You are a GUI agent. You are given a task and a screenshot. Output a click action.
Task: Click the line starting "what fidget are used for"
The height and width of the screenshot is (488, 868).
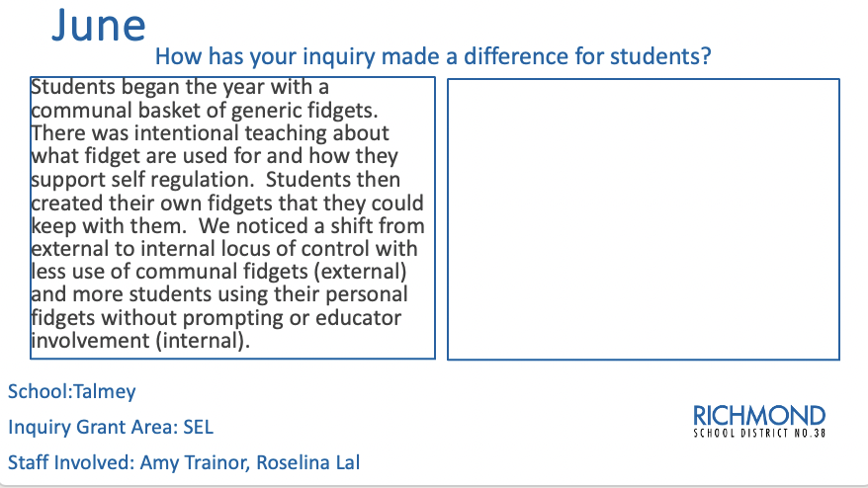tap(215, 156)
